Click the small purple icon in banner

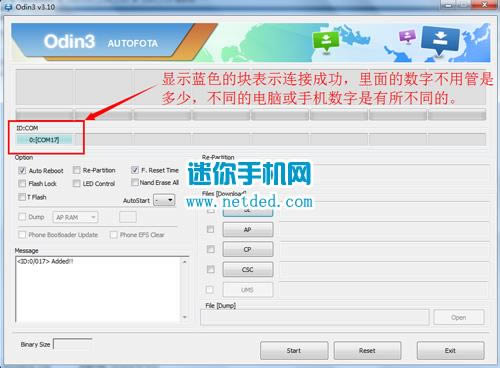408,36
